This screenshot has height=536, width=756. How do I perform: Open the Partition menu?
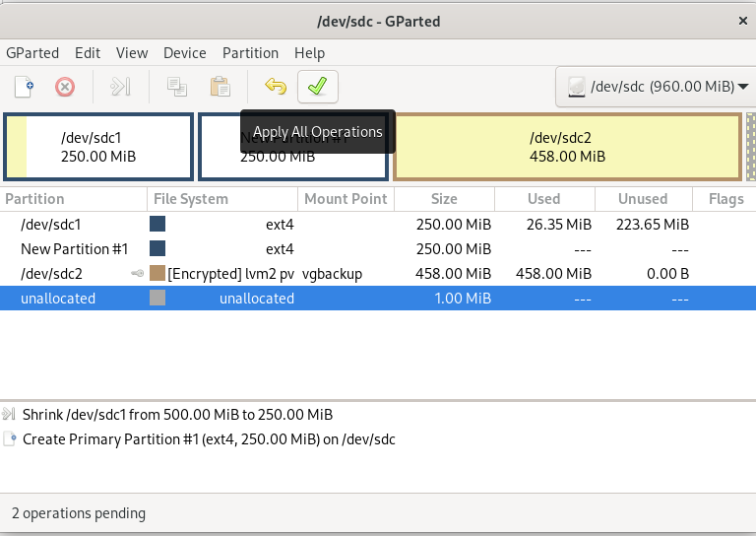250,53
